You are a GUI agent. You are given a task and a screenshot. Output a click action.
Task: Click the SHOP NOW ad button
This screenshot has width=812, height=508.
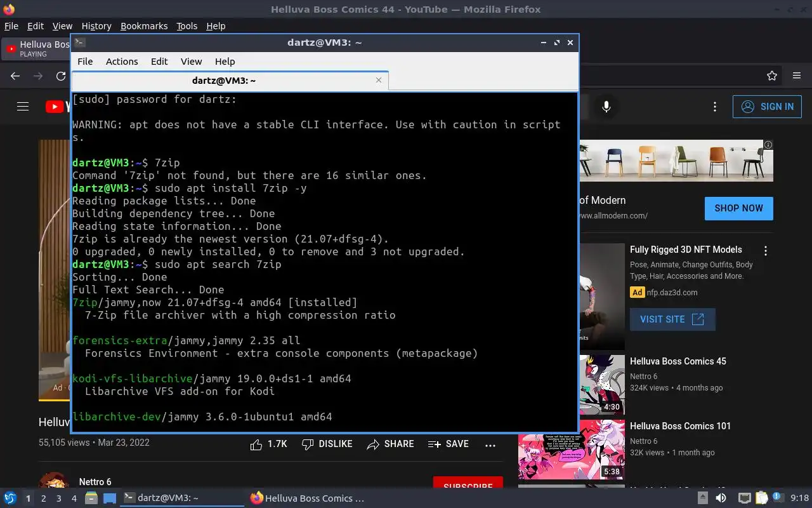[x=739, y=208]
